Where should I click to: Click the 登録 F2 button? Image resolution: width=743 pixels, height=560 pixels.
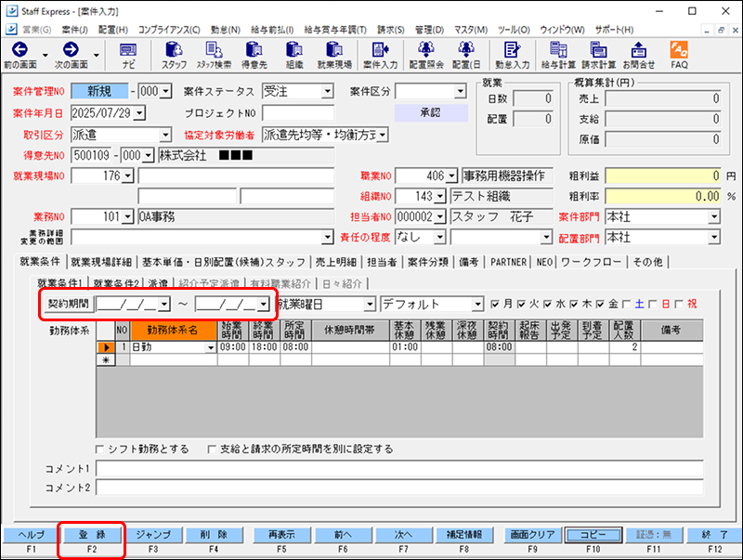[92, 535]
